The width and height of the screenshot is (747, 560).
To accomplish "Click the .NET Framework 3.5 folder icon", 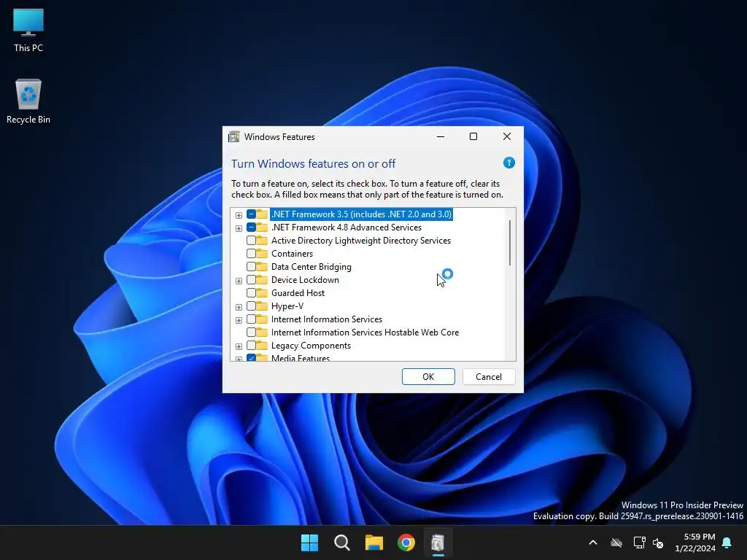I will (x=262, y=214).
